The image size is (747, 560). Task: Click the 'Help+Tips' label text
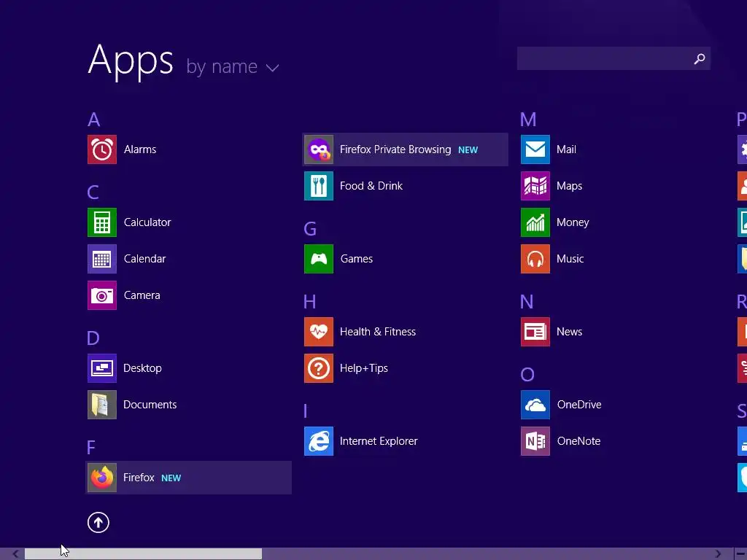point(364,368)
